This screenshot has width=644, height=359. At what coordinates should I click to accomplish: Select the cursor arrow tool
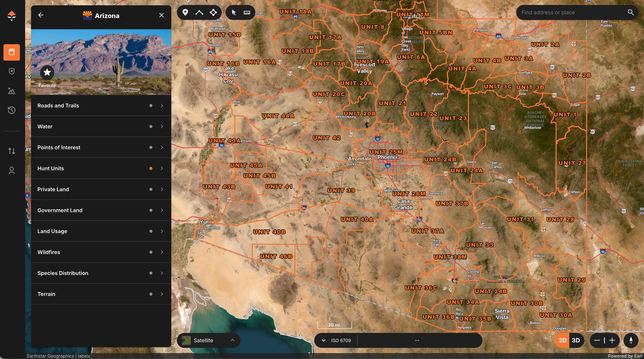(233, 12)
